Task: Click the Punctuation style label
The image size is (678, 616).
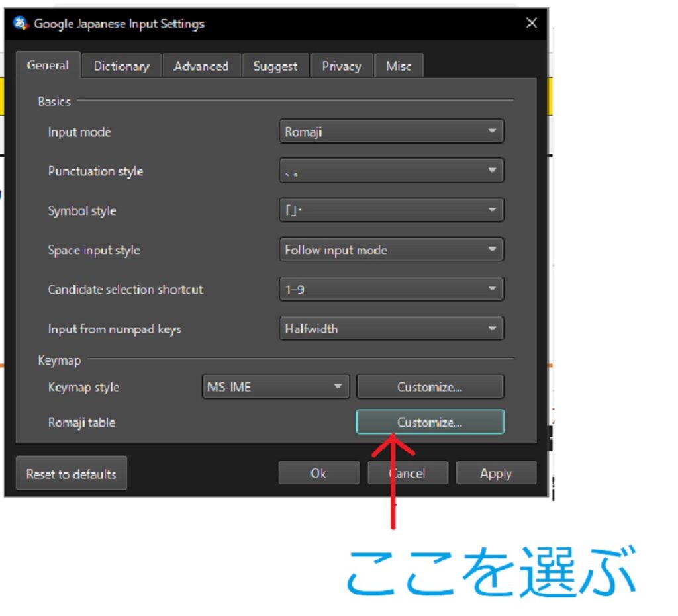Action: [x=95, y=171]
